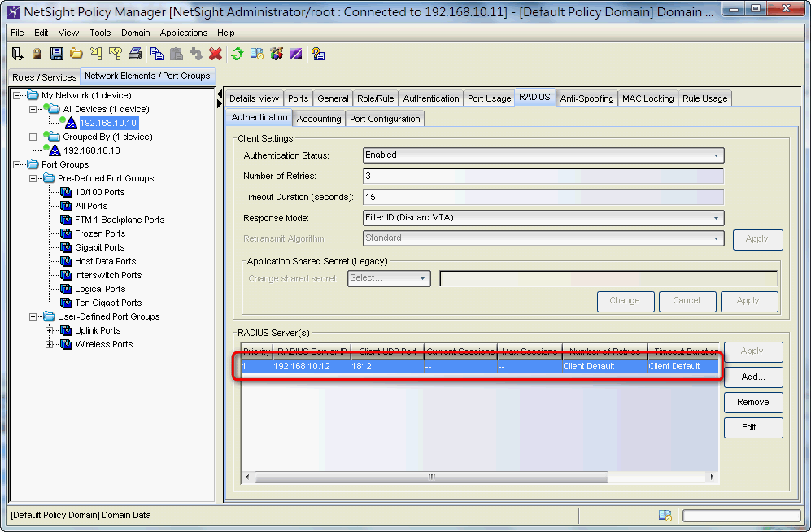
Task: Open the Change shared secret Select dropdown
Action: coord(389,278)
